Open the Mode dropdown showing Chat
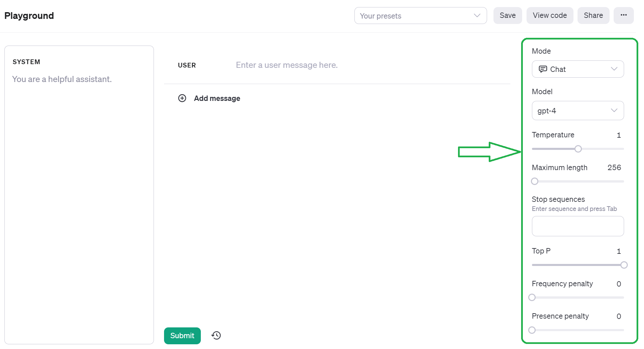This screenshot has width=644, height=349. [x=578, y=69]
